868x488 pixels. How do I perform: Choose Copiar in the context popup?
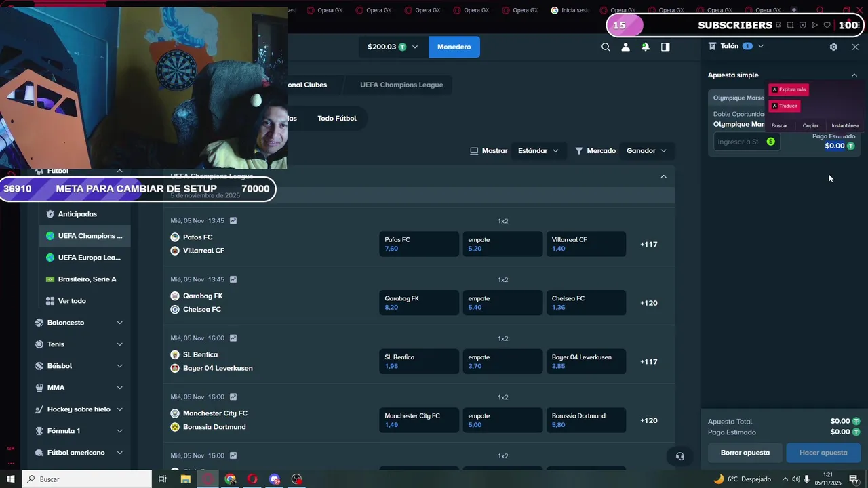click(810, 125)
